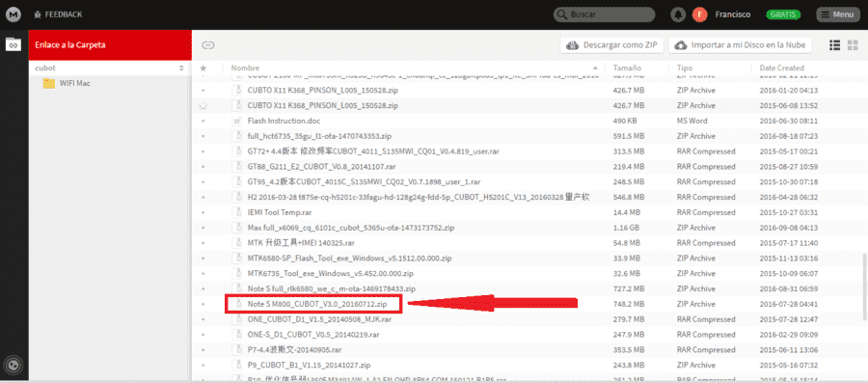This screenshot has height=383, width=868.
Task: Click the Francisco user avatar
Action: pos(700,14)
